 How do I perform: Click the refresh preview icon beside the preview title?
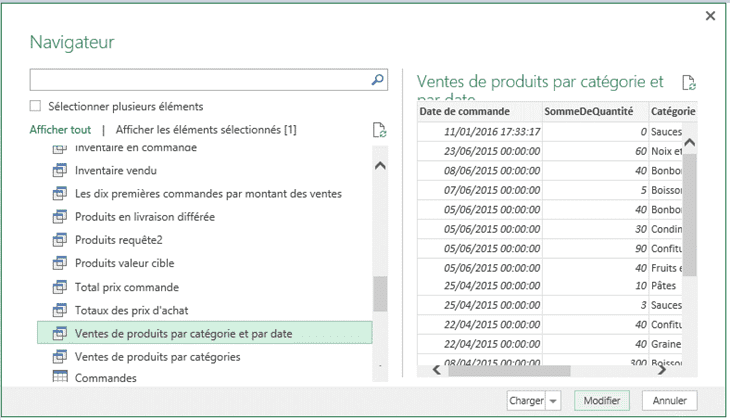(688, 84)
